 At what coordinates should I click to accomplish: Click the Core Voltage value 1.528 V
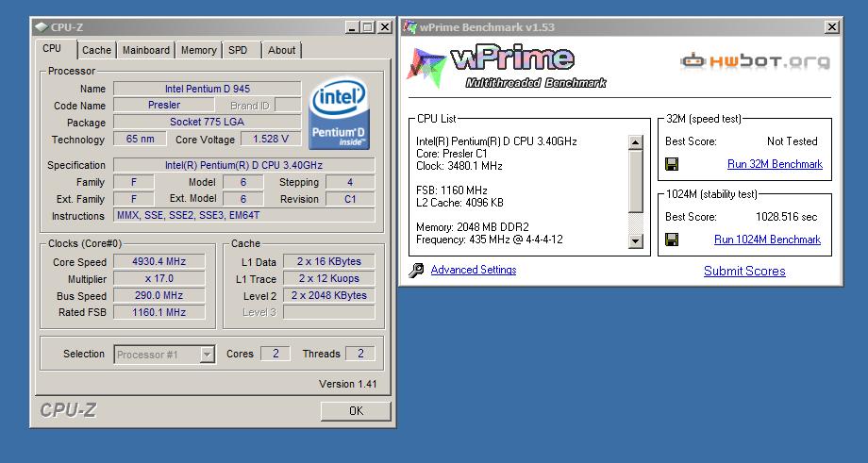click(x=271, y=139)
